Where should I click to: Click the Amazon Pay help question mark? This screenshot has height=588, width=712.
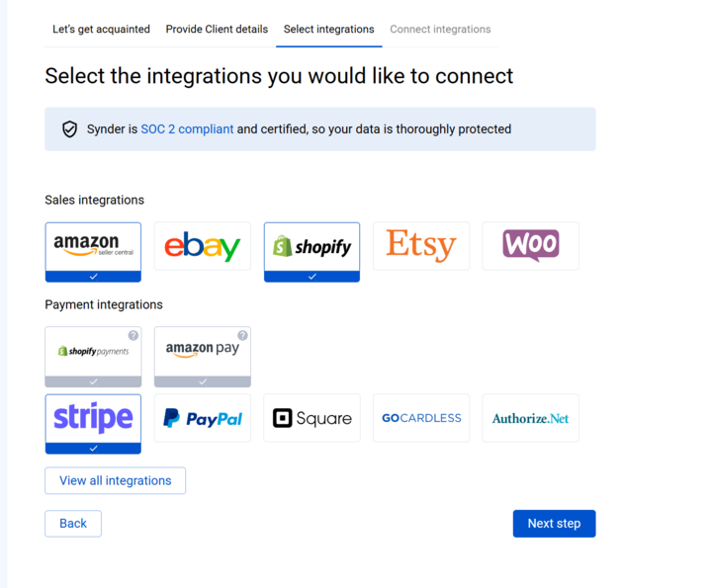(242, 336)
